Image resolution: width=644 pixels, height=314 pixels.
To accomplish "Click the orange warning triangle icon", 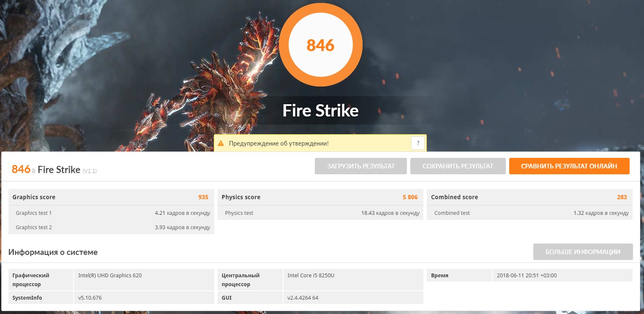I will tap(221, 143).
